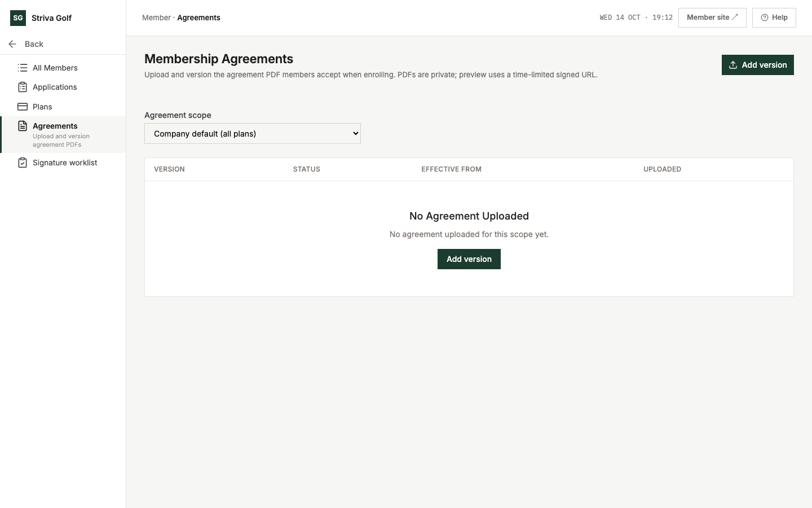The height and width of the screenshot is (508, 812).
Task: Click the Member site external arrow icon
Action: [x=735, y=17]
